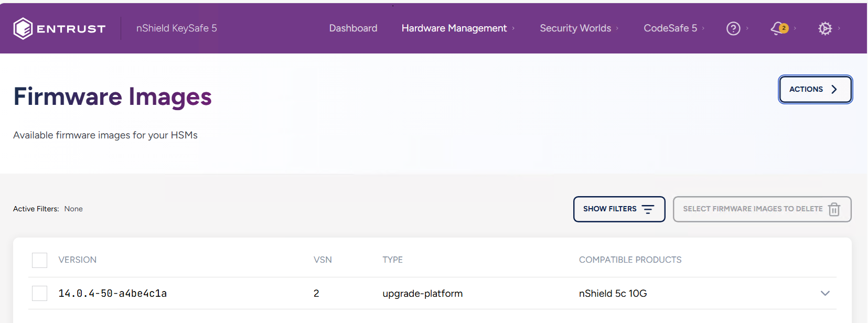Expand the 14.0.4-50-a4be4c1a row details

(825, 293)
